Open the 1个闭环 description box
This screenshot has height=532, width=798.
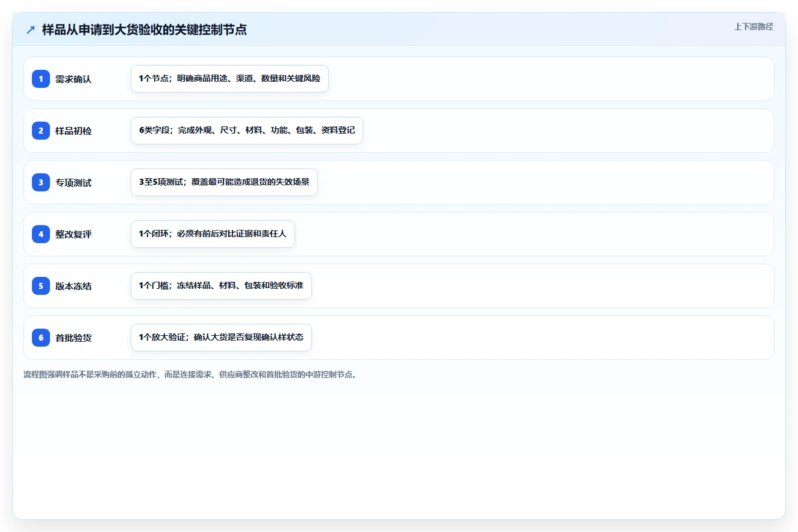(x=213, y=234)
